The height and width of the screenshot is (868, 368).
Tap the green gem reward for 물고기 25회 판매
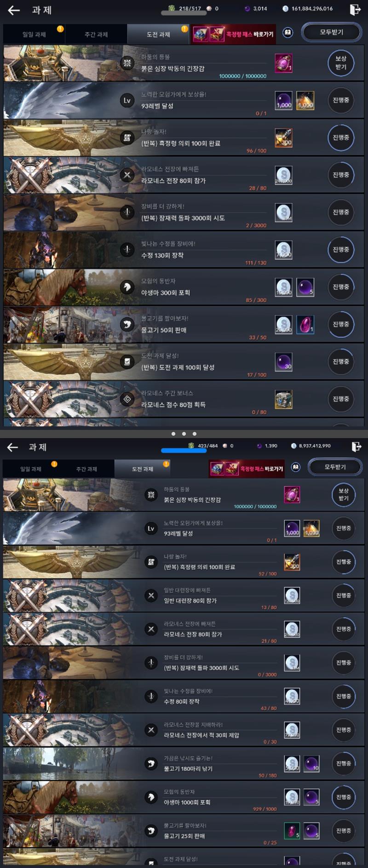point(292,831)
